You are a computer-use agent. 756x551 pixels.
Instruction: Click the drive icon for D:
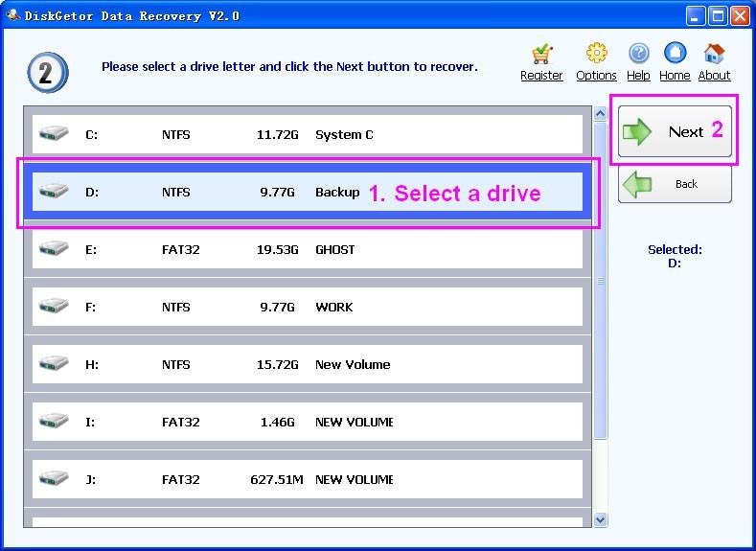[x=54, y=190]
